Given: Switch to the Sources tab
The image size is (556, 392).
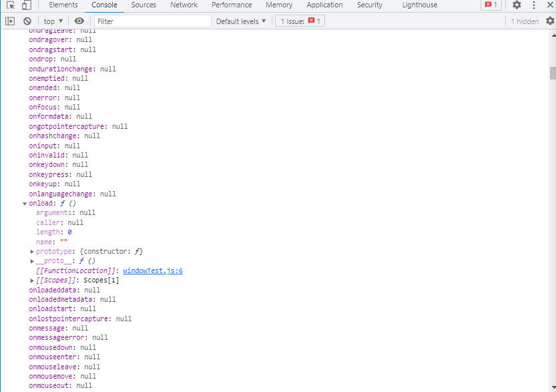Looking at the screenshot, I should [144, 5].
